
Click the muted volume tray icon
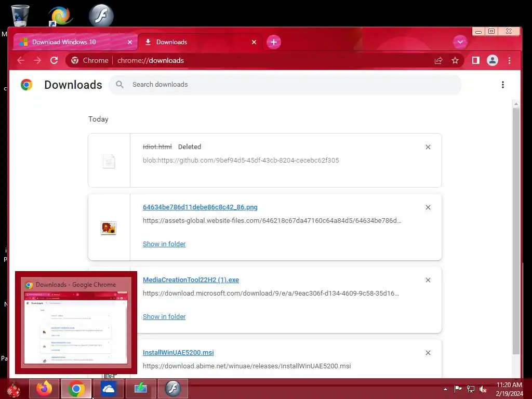[483, 389]
